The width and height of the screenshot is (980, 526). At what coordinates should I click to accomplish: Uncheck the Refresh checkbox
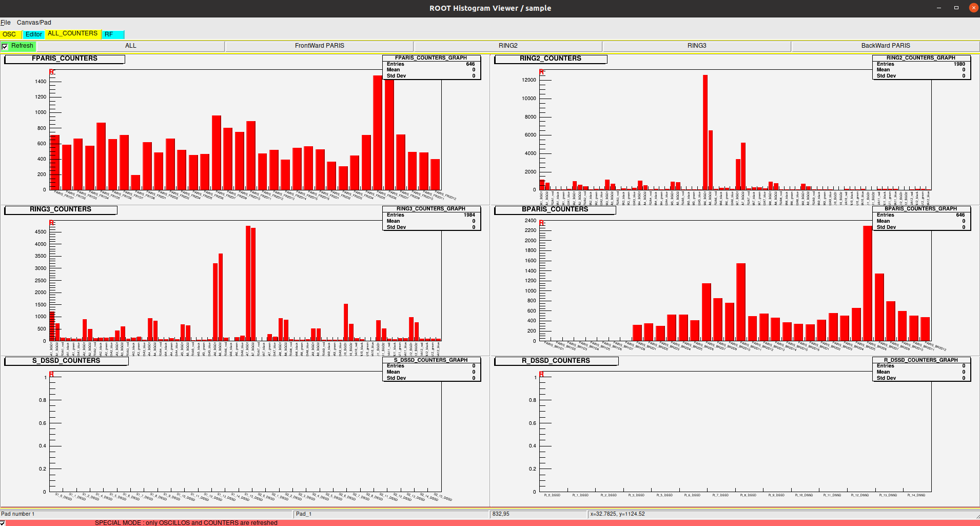(x=5, y=47)
